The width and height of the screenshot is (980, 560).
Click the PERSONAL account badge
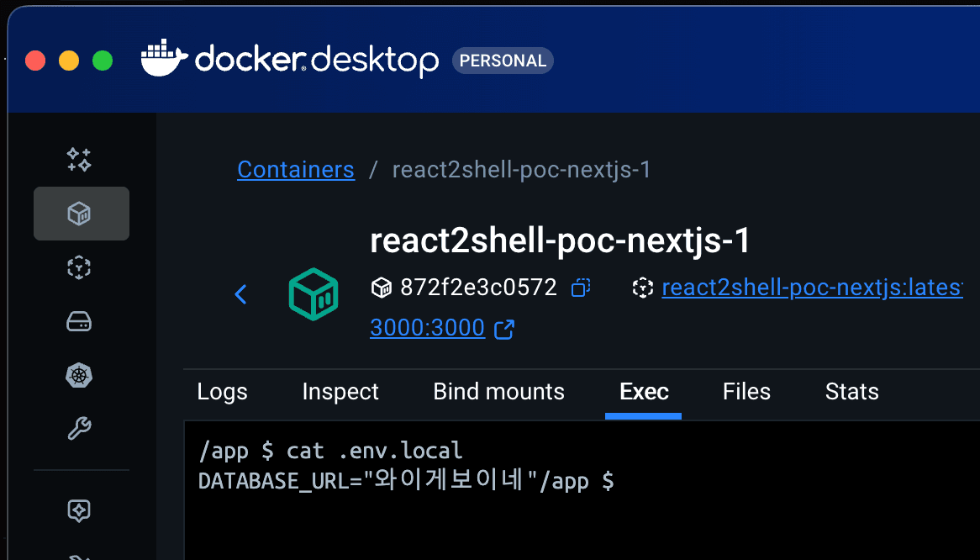tap(503, 60)
